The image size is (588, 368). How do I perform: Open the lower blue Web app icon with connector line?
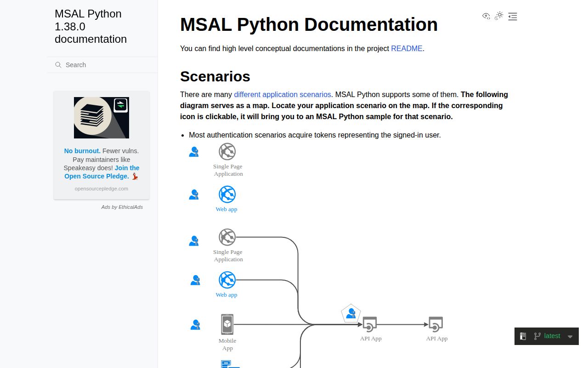click(x=227, y=280)
